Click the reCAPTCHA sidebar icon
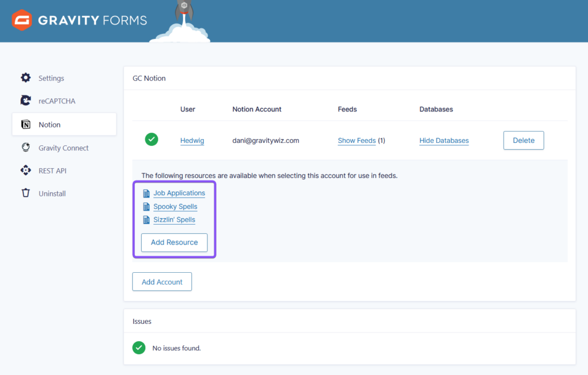 [25, 100]
